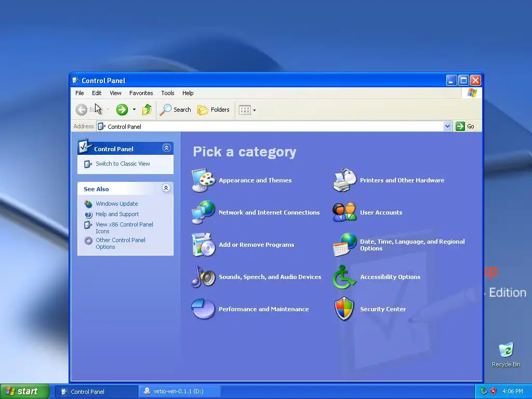The height and width of the screenshot is (399, 532).
Task: Click the Printers and Other Hardware icon
Action: (x=344, y=180)
